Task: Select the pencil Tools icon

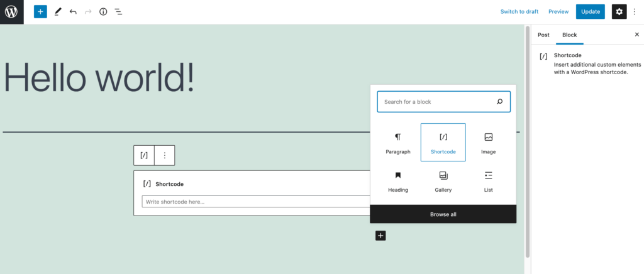Action: (x=57, y=12)
